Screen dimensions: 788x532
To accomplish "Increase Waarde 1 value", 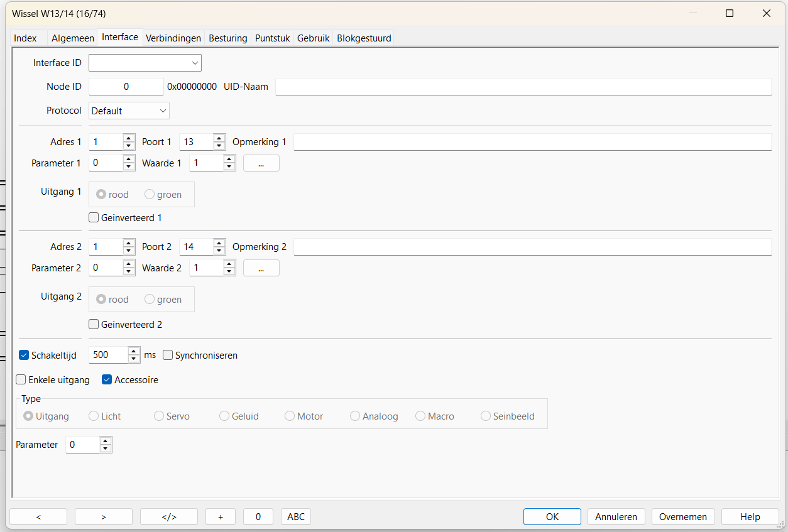I will coord(229,159).
